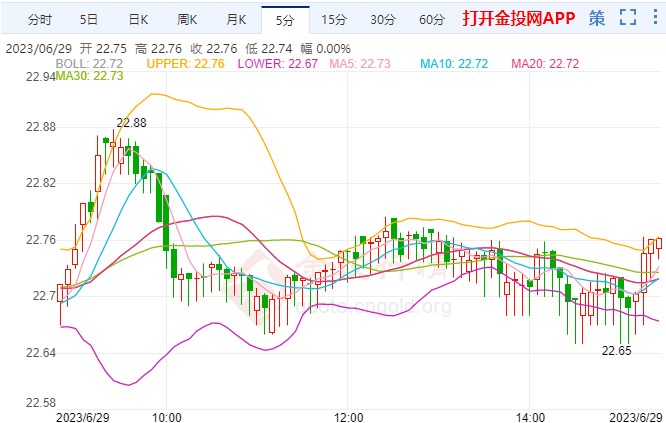Click the 低 22.74 low price
Screen dimensions: 666x423
[269, 49]
